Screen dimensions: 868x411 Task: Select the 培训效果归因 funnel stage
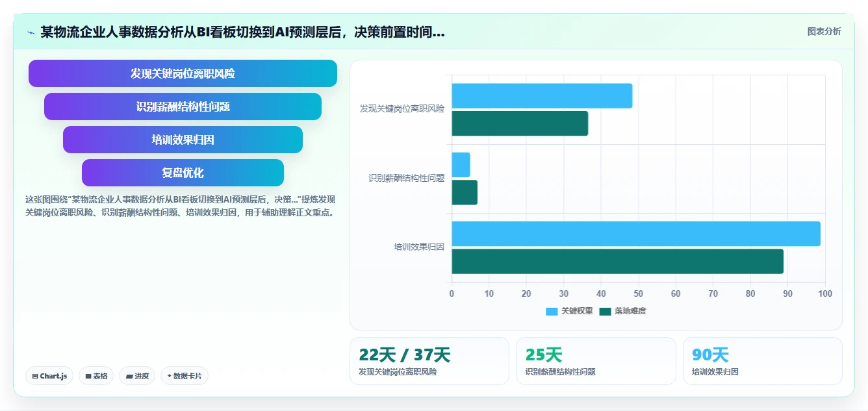tap(183, 140)
